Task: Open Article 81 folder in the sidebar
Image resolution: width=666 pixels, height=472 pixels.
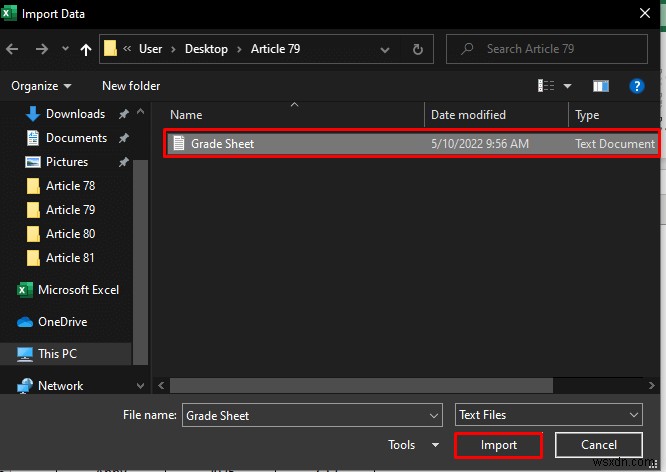Action: coord(70,258)
